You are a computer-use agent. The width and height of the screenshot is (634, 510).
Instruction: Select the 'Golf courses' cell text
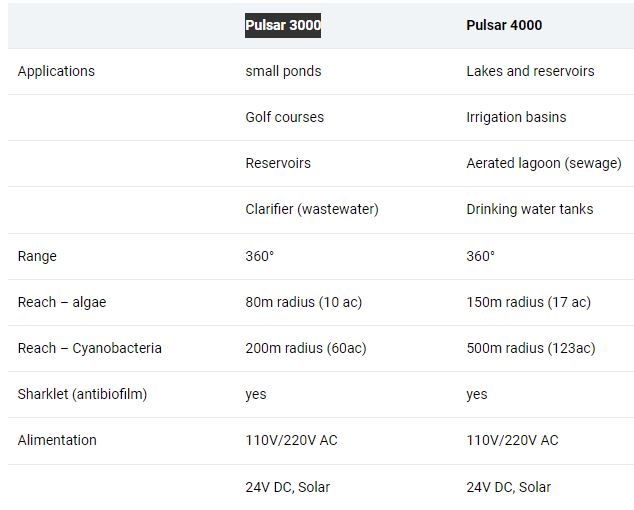point(284,117)
